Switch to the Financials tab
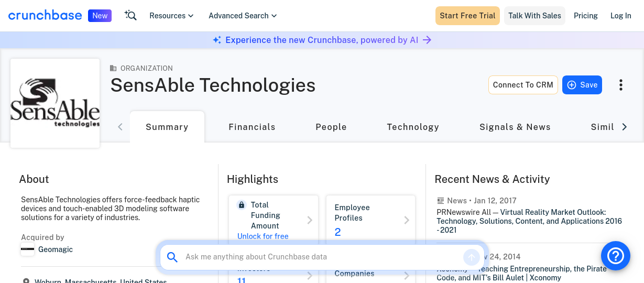 [x=252, y=127]
